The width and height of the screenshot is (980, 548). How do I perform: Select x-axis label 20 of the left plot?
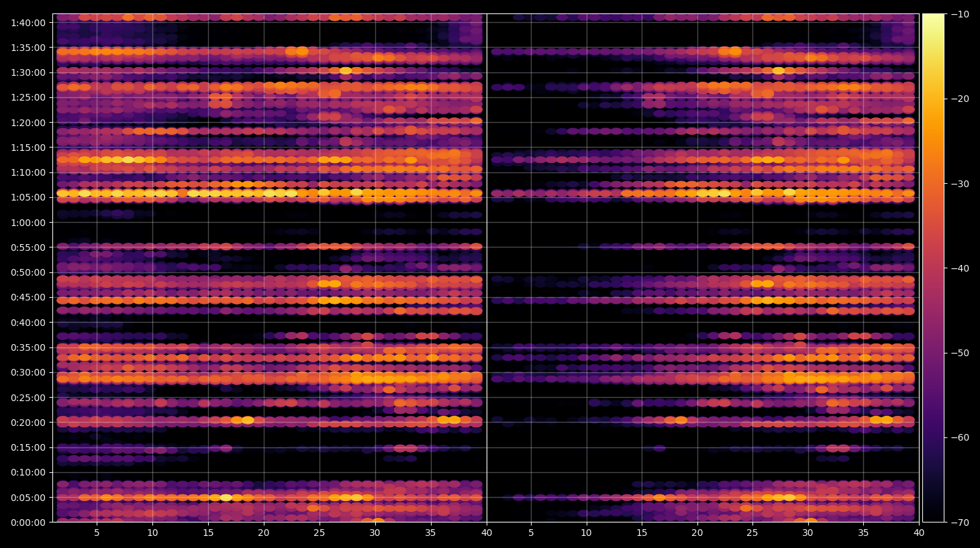tap(264, 533)
